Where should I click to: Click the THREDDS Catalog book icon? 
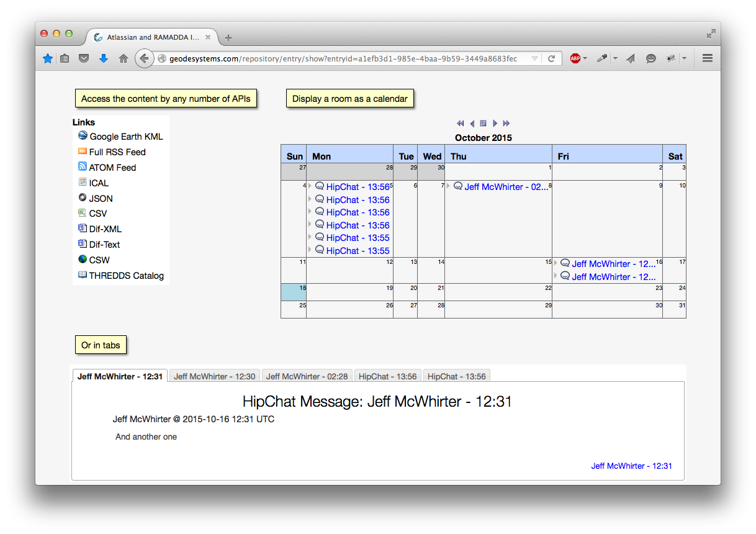(x=83, y=274)
